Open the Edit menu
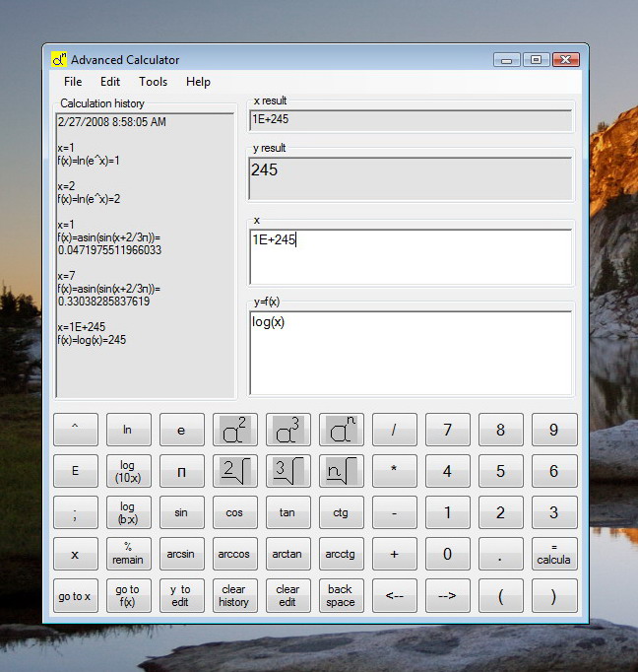Image resolution: width=638 pixels, height=672 pixels. (110, 82)
